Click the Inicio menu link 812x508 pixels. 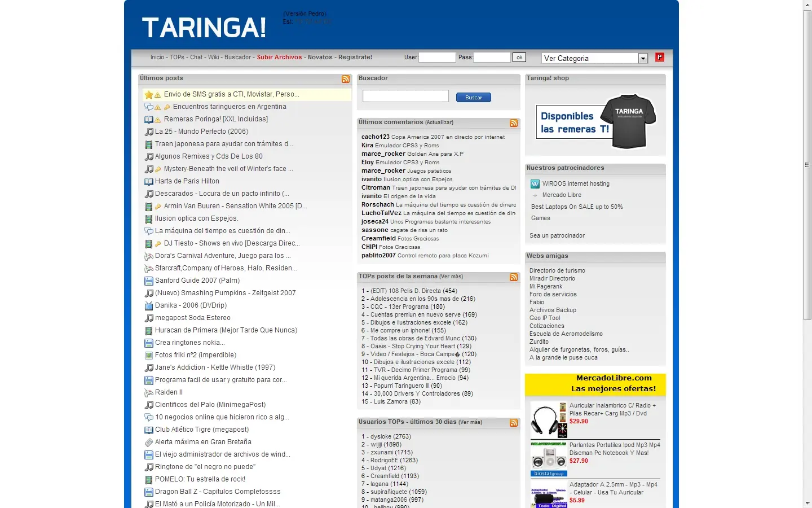157,58
